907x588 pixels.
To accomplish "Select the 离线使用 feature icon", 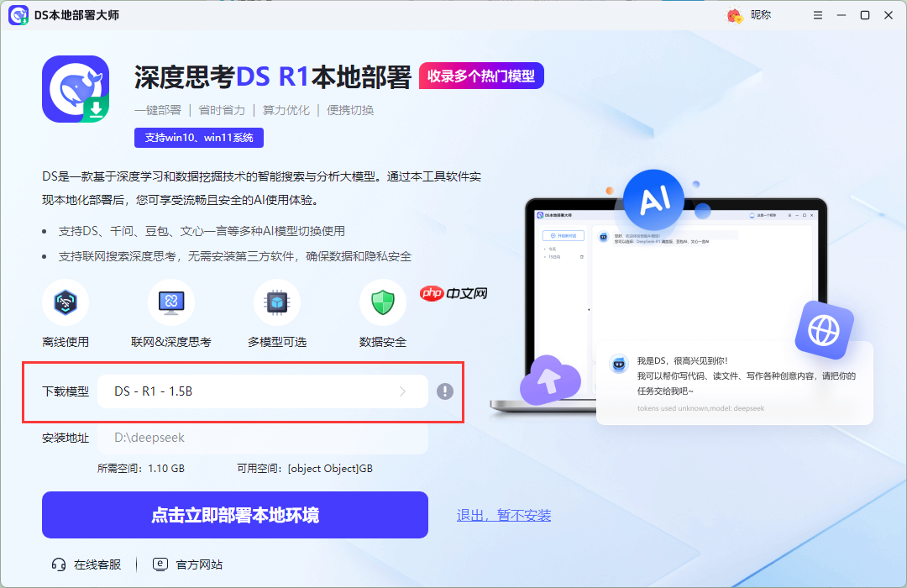I will click(x=66, y=302).
